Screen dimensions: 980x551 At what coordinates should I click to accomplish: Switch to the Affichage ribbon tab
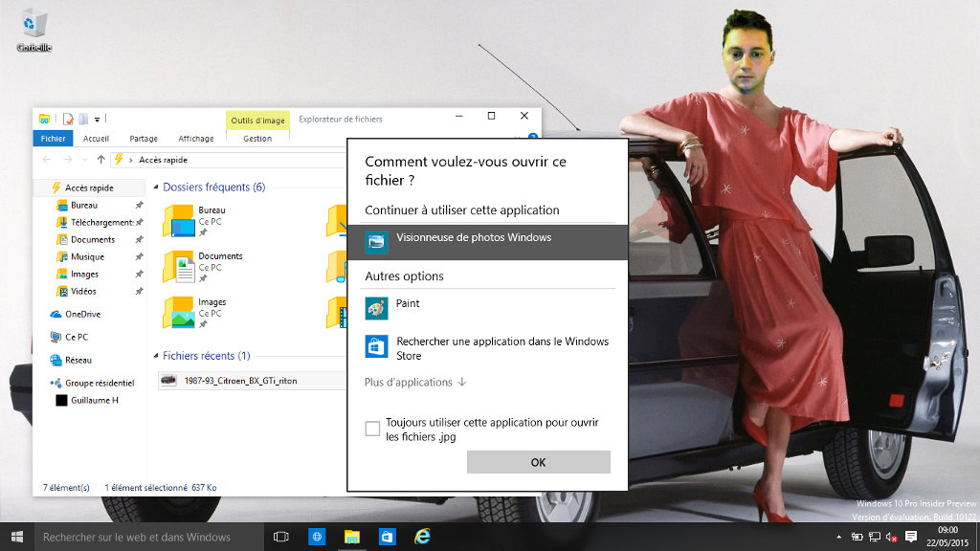(196, 139)
